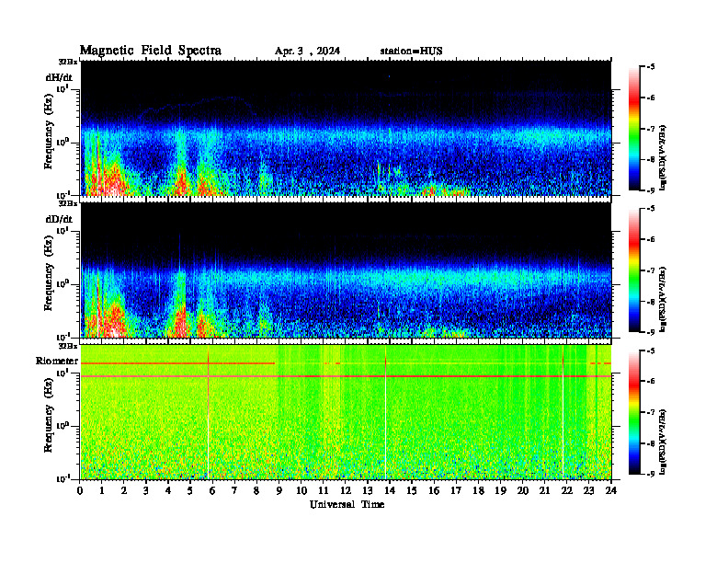Viewport: 728px width, 563px height.
Task: Click hour "2" on the Universal Time axis
Action: pyautogui.click(x=124, y=490)
